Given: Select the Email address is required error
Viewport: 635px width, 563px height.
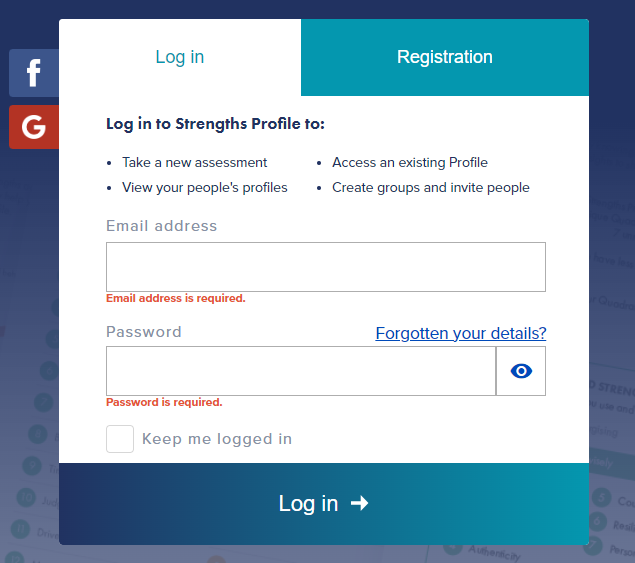Looking at the screenshot, I should click(176, 298).
